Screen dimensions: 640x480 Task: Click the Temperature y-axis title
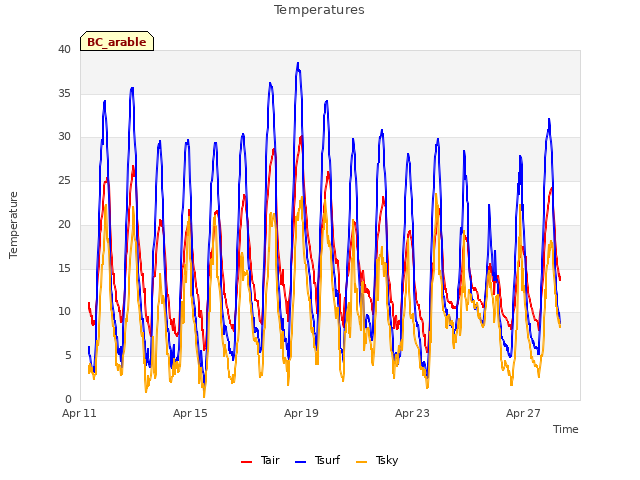13,225
